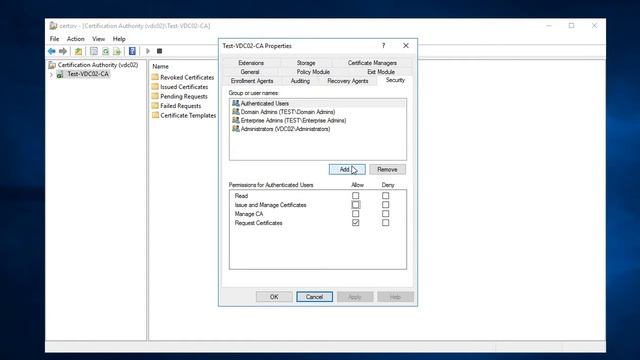
Task: Click the Pending Requests folder icon
Action: pyautogui.click(x=155, y=96)
